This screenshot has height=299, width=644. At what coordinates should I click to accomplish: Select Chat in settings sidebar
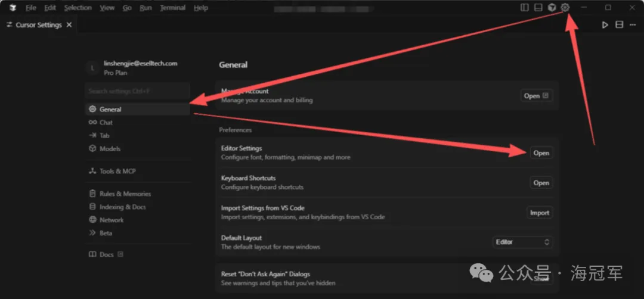(138, 123)
